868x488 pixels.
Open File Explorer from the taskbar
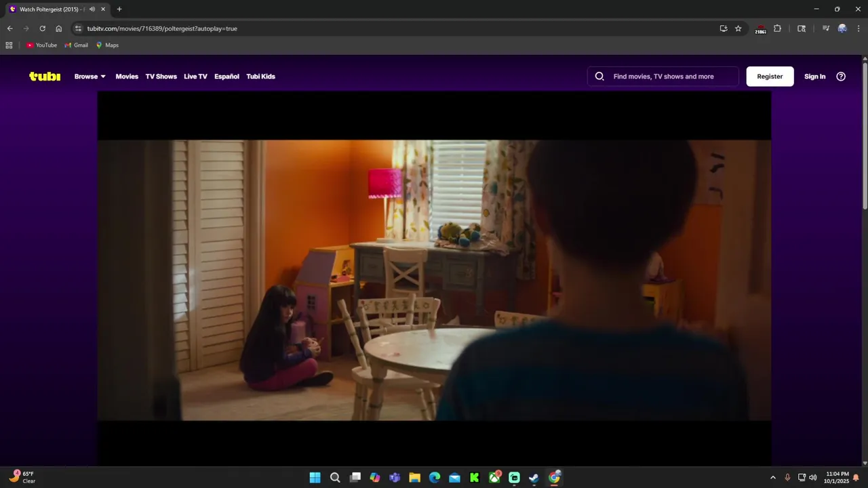click(x=414, y=478)
